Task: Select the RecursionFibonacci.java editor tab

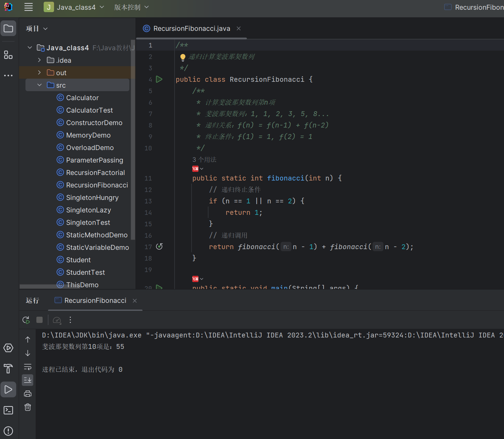Action: pos(192,28)
